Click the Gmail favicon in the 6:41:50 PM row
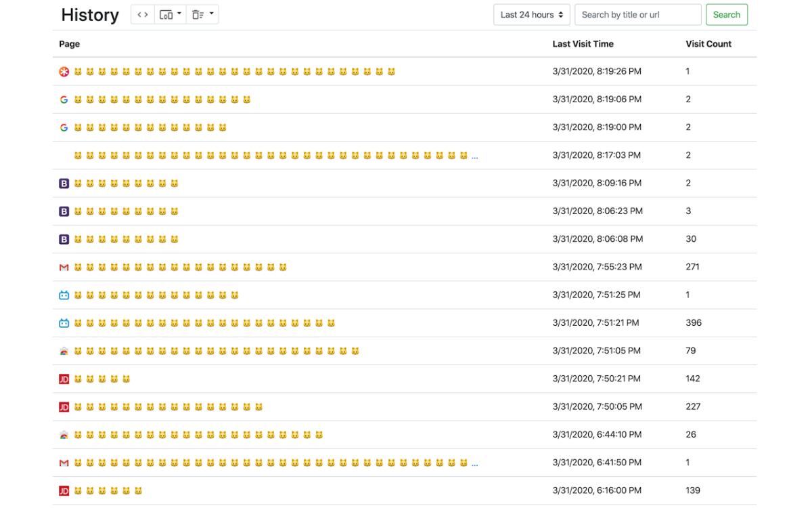Screen dimensions: 812x508 pos(64,463)
